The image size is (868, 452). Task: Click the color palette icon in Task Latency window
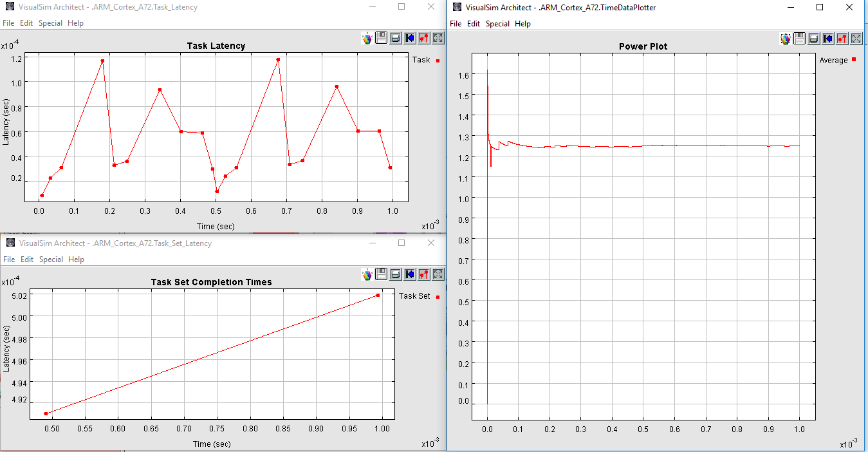tap(367, 38)
